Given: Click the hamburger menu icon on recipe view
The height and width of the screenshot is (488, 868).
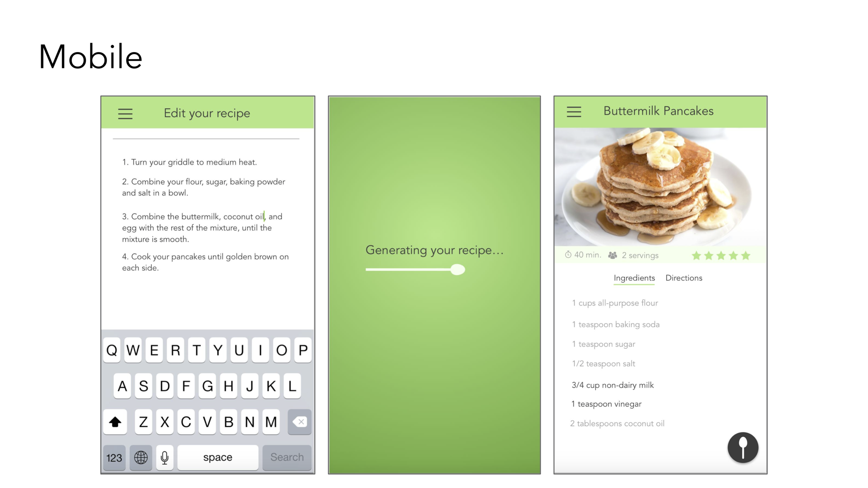Looking at the screenshot, I should click(574, 112).
